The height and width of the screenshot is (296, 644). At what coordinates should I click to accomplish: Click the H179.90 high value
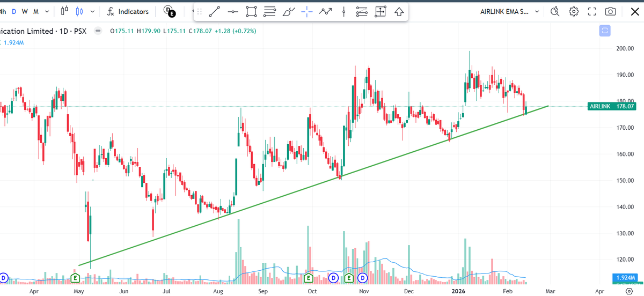click(x=150, y=31)
